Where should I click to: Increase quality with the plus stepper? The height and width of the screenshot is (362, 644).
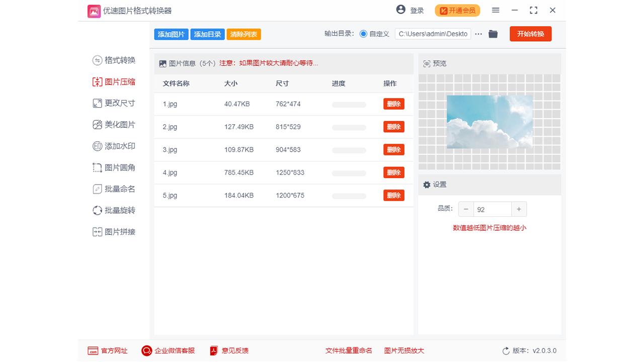pos(519,209)
